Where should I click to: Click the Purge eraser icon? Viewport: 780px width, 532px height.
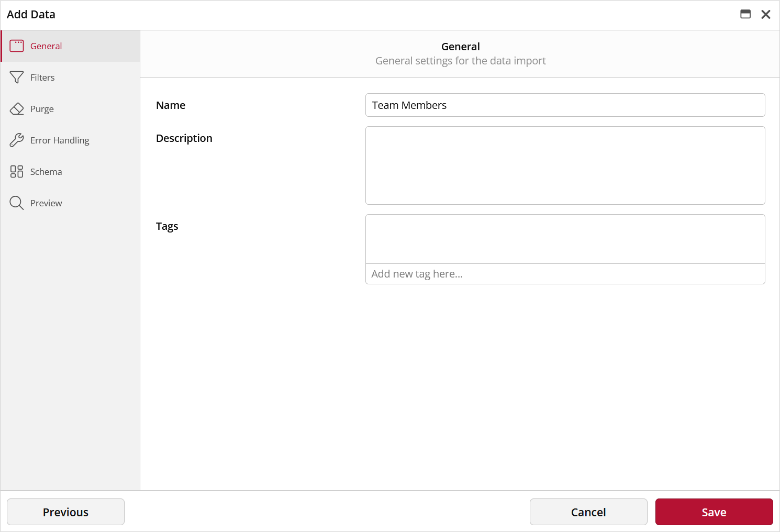pos(17,109)
